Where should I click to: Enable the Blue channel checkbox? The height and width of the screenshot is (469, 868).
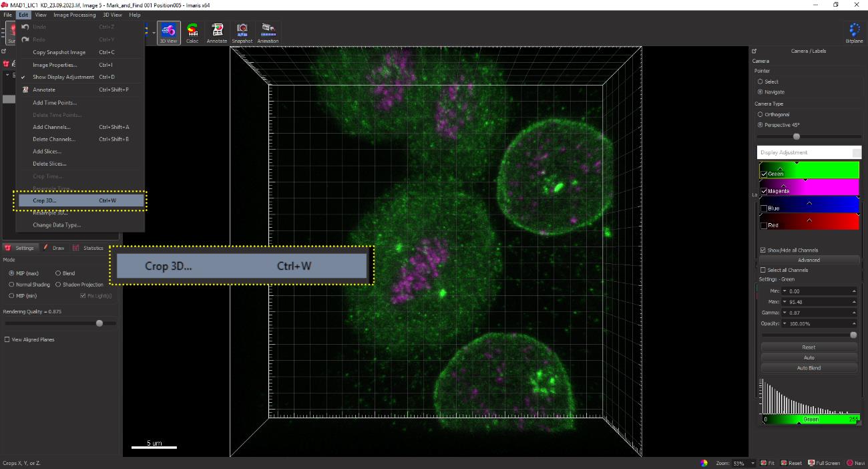point(764,208)
